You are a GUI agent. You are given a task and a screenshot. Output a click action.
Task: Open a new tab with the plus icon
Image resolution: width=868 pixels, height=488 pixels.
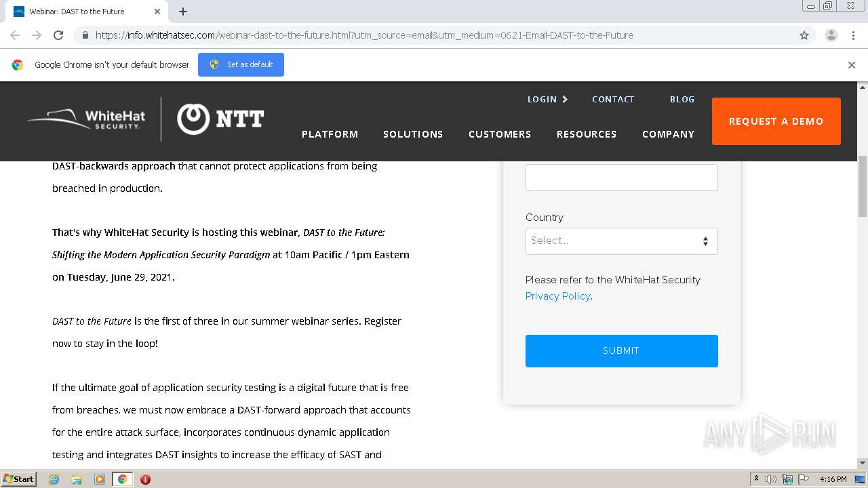(x=183, y=12)
